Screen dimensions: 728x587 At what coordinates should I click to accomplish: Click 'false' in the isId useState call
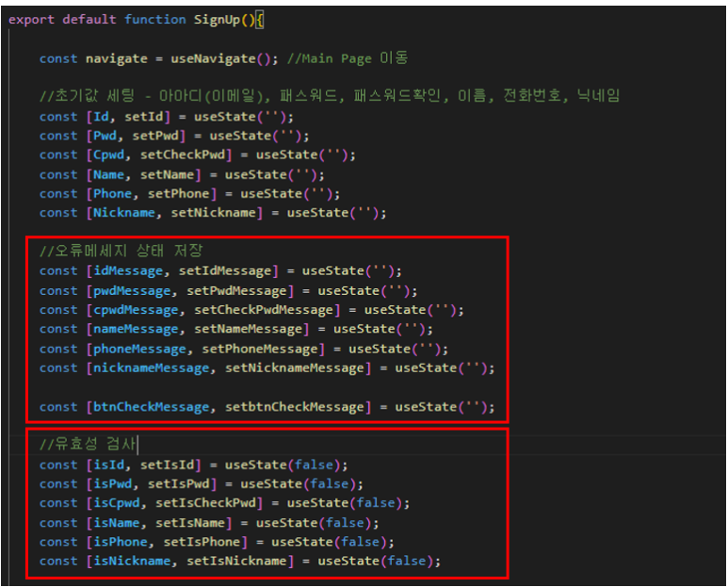[x=314, y=465]
